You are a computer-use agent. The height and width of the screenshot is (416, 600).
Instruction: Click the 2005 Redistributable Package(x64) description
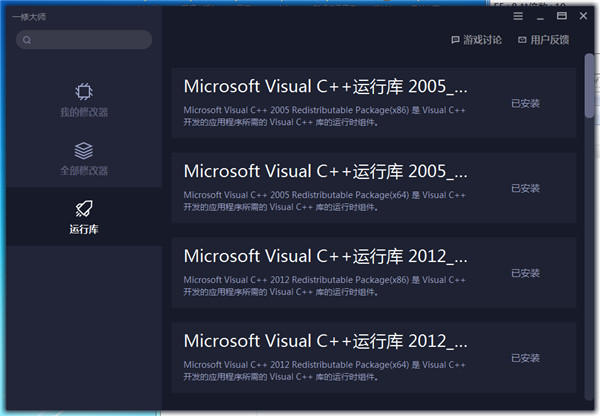click(324, 201)
